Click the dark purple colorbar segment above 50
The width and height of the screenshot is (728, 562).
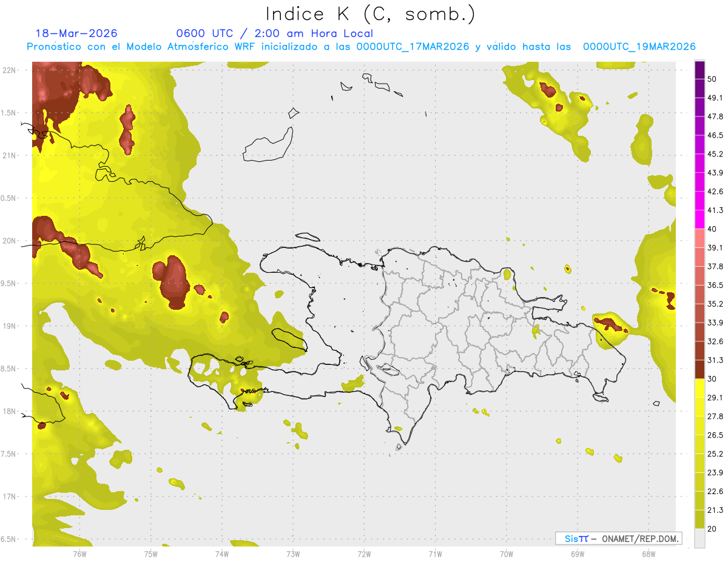[x=699, y=70]
